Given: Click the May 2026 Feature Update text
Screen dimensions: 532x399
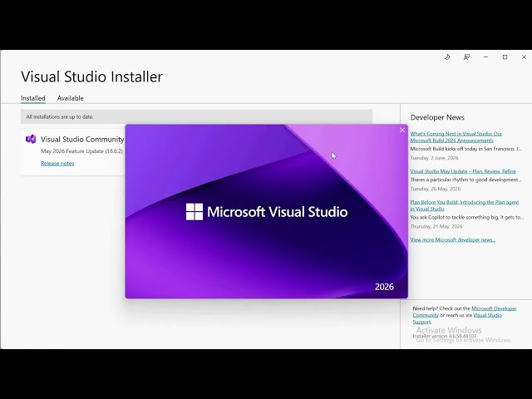Looking at the screenshot, I should click(81, 151).
